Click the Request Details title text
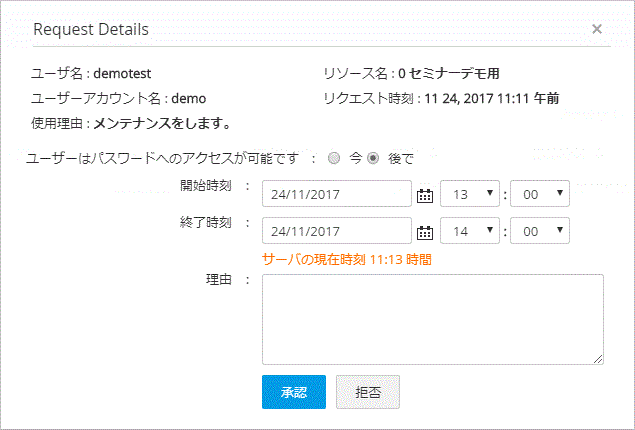635x430 pixels. [91, 29]
